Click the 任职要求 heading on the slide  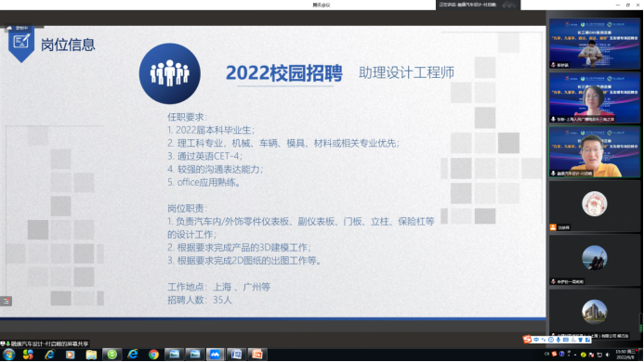[187, 117]
